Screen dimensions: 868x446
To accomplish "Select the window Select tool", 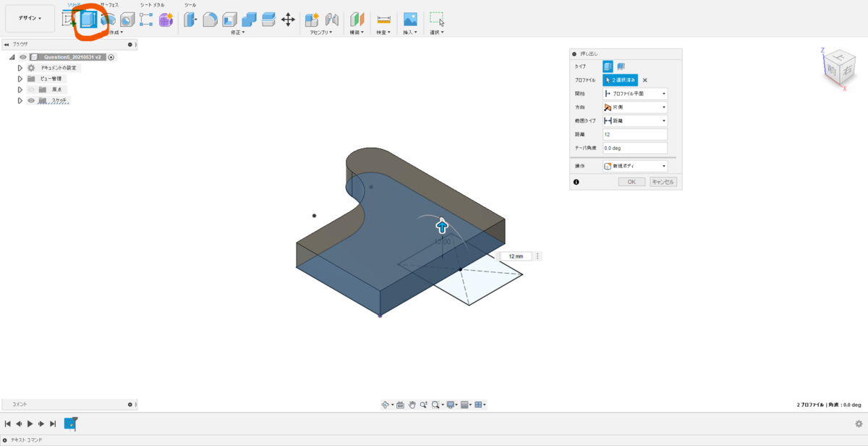I will [437, 20].
